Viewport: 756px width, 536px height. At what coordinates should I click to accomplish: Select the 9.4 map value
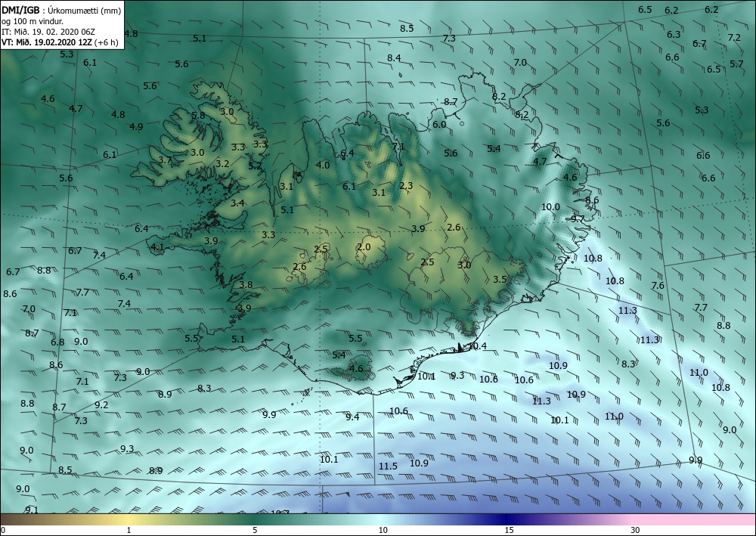pos(352,417)
